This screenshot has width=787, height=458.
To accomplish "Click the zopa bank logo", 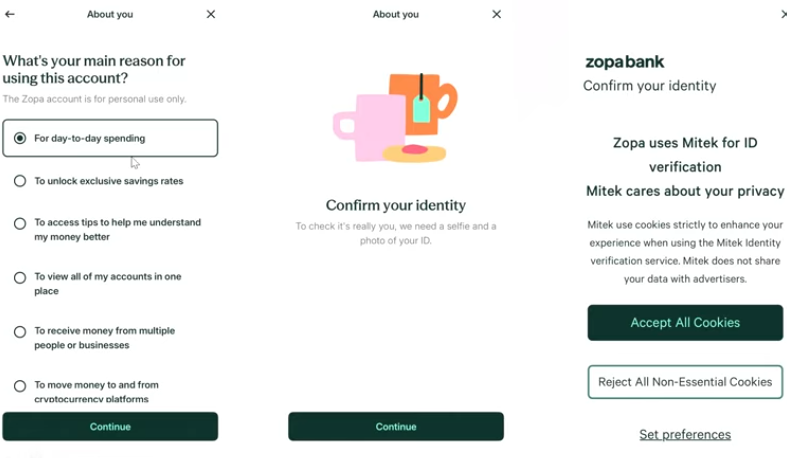I will tap(624, 62).
